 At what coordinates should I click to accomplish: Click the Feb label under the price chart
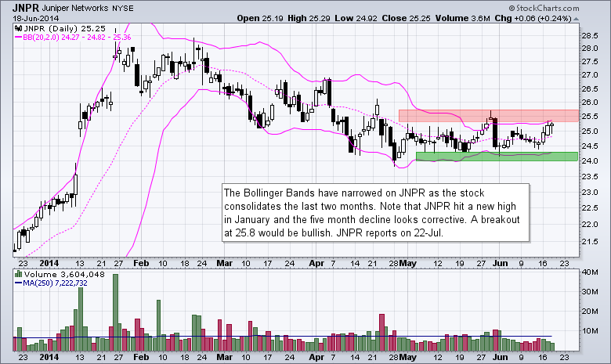click(x=141, y=263)
